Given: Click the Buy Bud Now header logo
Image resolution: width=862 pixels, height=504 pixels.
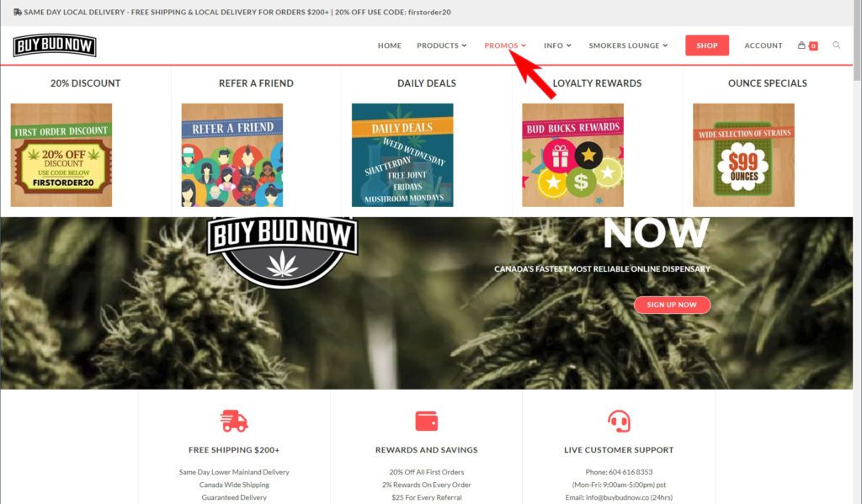Looking at the screenshot, I should pos(55,45).
